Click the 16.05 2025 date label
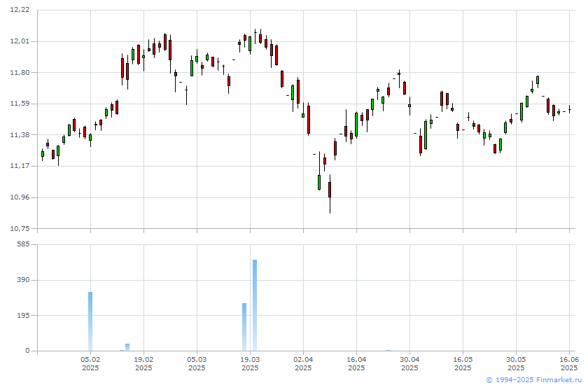Screen dimensions: 588x385 coord(463,363)
